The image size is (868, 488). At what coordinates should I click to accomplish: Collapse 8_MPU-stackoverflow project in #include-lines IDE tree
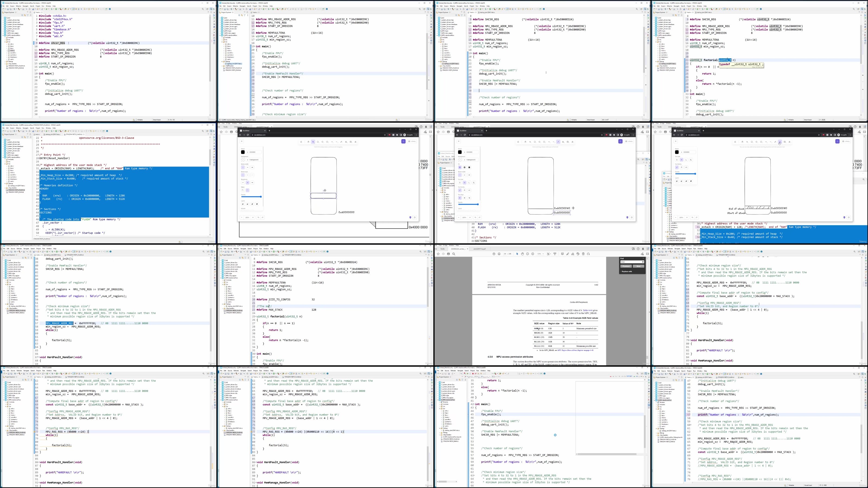[x=3, y=35]
